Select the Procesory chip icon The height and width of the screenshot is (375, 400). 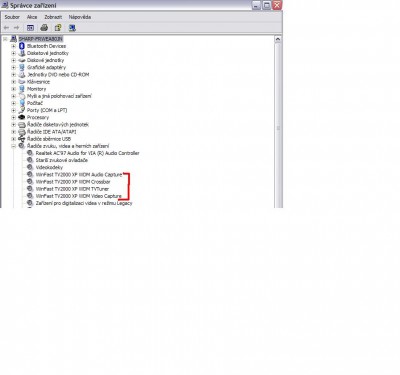click(22, 117)
